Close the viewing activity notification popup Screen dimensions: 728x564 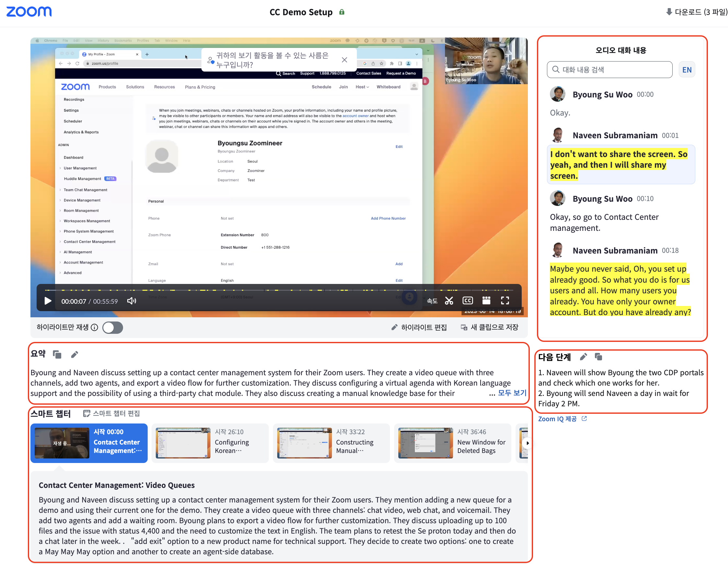click(x=345, y=60)
